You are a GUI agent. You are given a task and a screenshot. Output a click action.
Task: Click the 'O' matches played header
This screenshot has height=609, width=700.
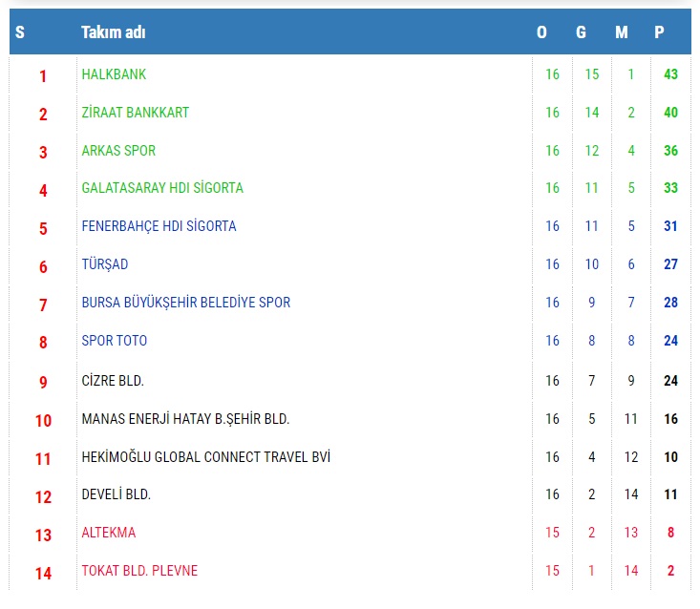pos(541,32)
